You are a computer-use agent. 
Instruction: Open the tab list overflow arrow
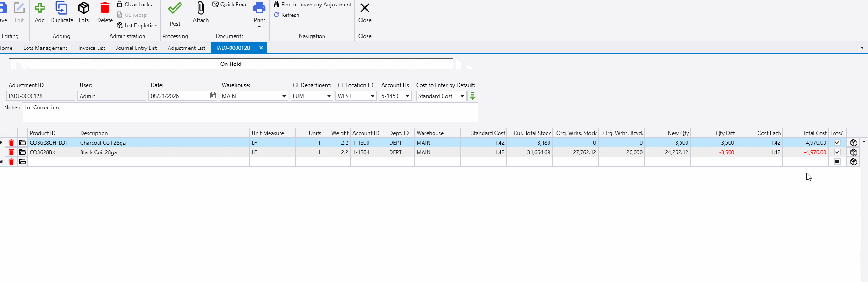862,48
